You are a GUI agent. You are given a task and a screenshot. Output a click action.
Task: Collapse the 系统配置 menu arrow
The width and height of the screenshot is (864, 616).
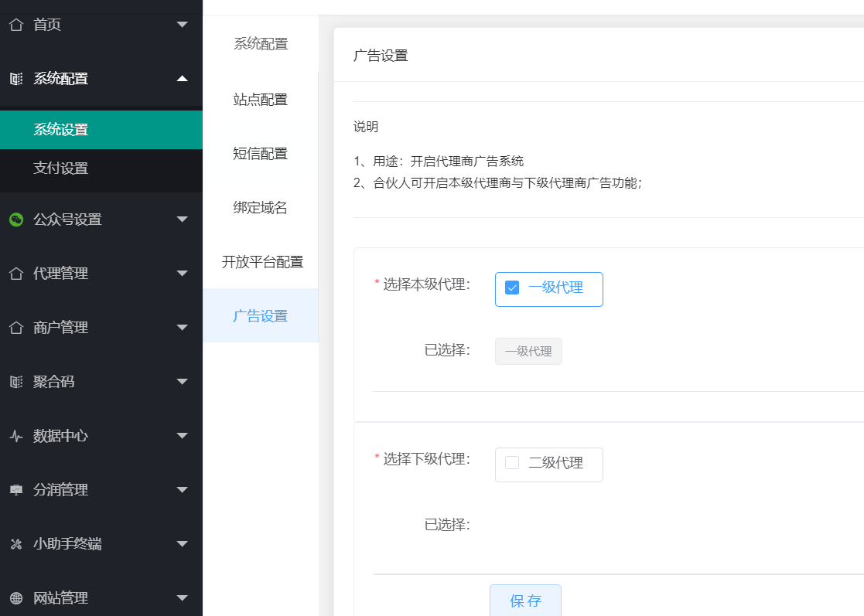pyautogui.click(x=182, y=78)
